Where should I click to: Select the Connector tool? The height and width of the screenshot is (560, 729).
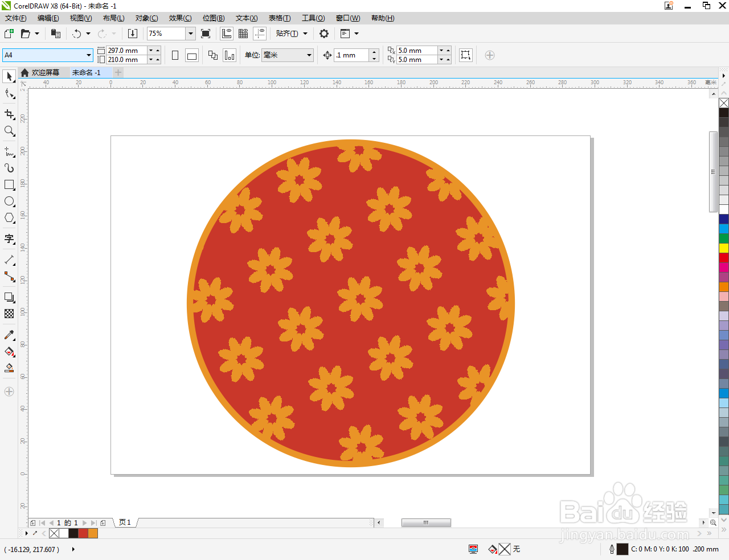click(x=9, y=277)
